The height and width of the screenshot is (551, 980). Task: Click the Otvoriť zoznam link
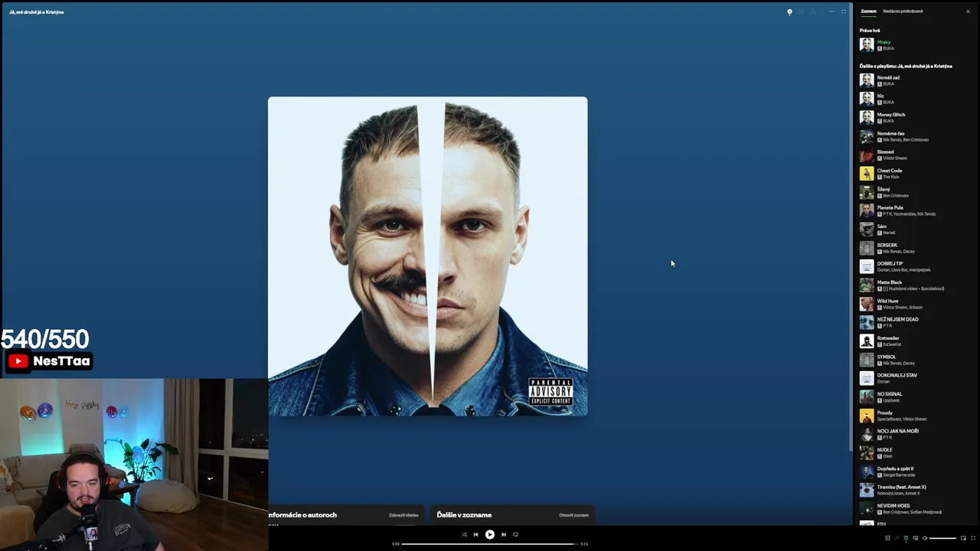[x=574, y=515]
